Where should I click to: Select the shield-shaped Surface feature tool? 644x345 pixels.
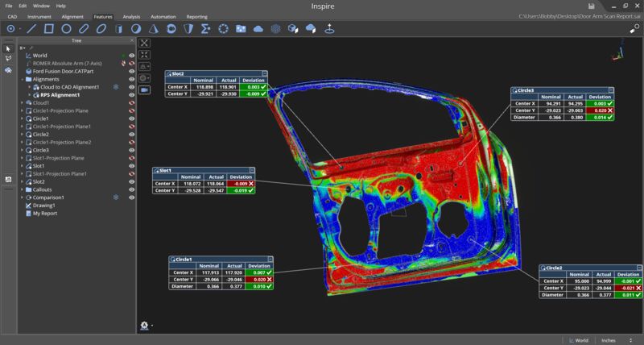click(188, 29)
